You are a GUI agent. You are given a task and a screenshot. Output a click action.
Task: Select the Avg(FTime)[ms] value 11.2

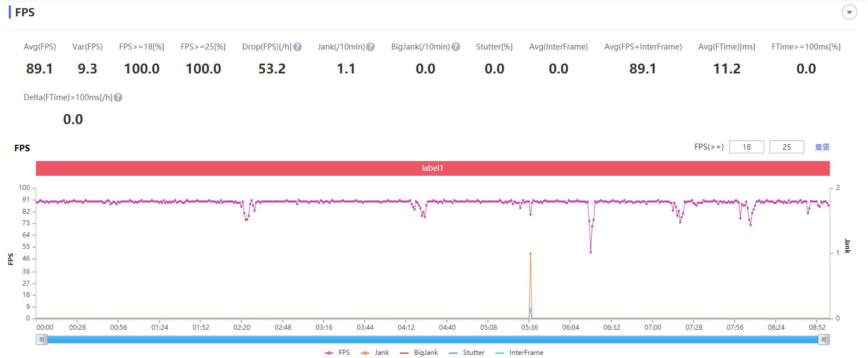coord(727,69)
